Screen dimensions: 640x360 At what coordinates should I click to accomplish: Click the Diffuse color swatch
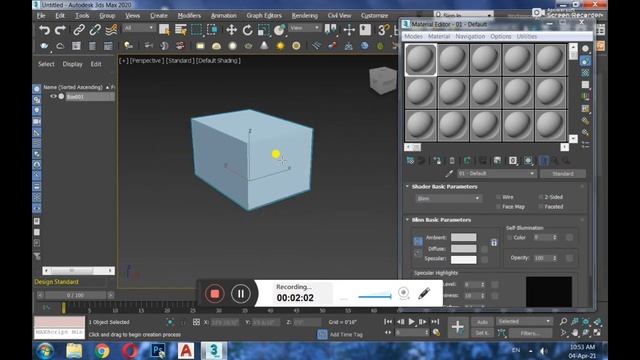click(x=464, y=249)
